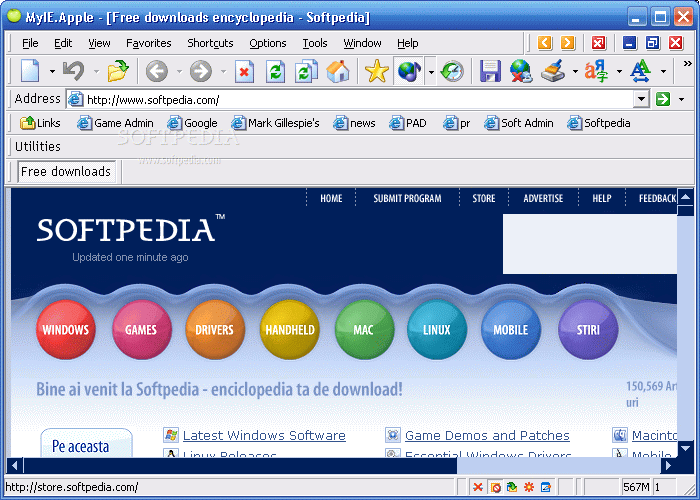Image resolution: width=700 pixels, height=500 pixels.
Task: Open the Forward history dropdown arrow
Action: 223,71
